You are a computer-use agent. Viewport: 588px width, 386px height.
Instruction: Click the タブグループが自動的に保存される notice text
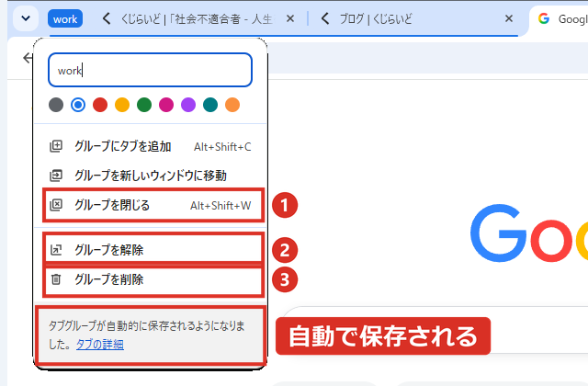pos(146,335)
